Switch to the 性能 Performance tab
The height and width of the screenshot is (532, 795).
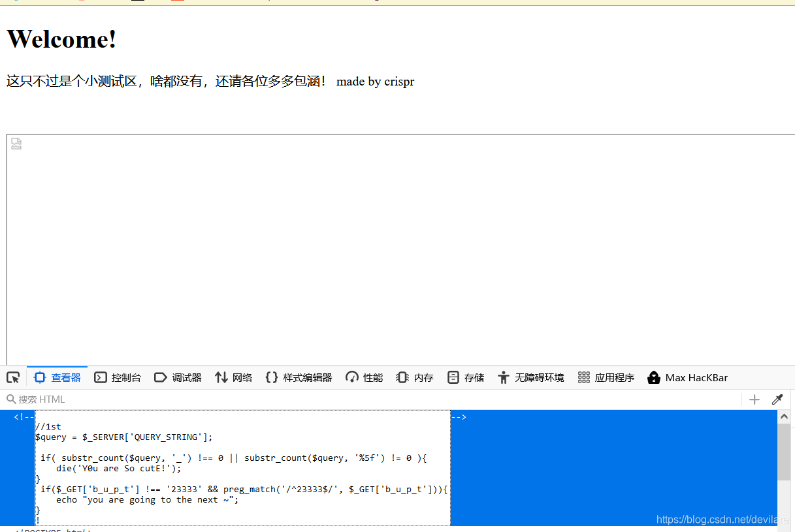tap(365, 377)
